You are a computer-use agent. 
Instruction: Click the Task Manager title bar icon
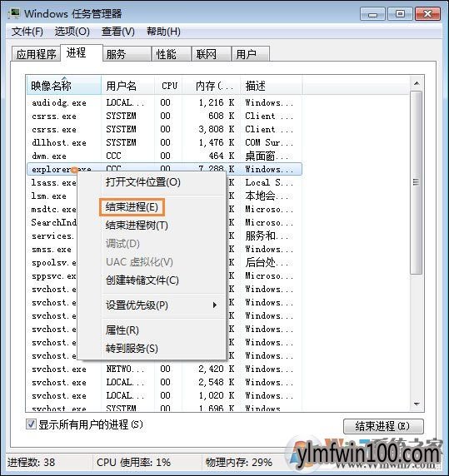(x=14, y=13)
